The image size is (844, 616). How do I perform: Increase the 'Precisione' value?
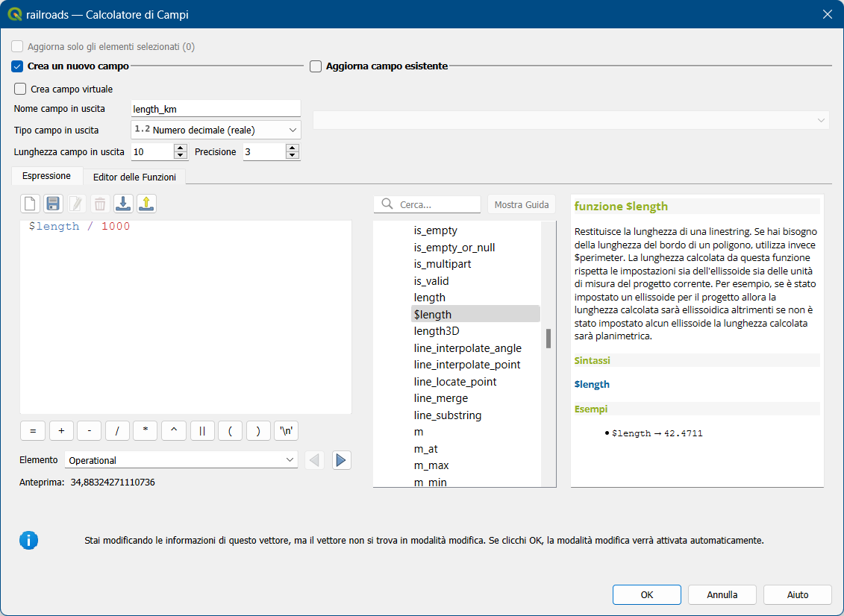pos(293,148)
